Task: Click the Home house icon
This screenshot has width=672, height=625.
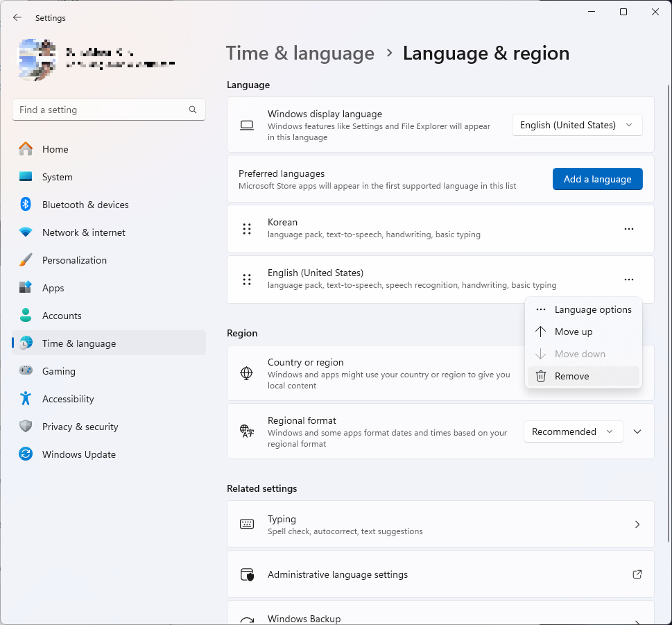Action: [26, 148]
